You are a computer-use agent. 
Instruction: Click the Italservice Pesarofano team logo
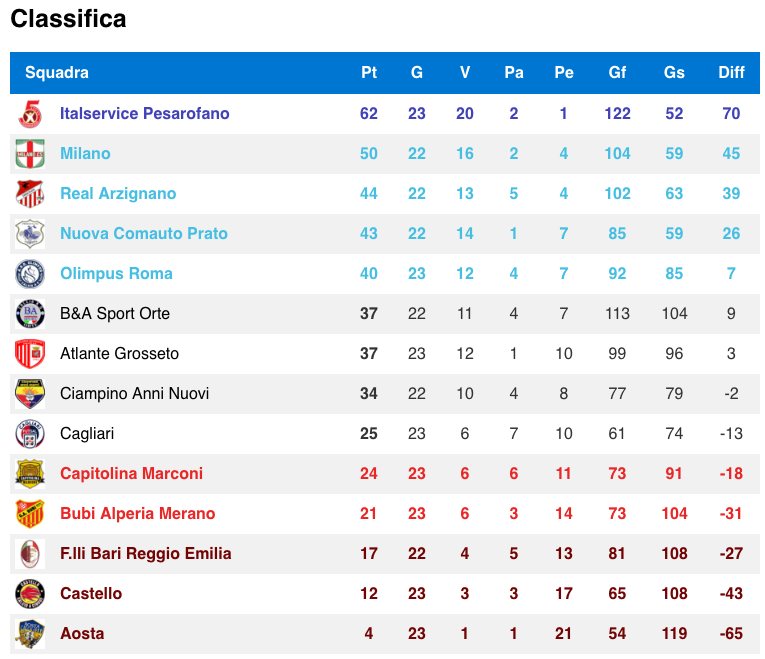[30, 114]
